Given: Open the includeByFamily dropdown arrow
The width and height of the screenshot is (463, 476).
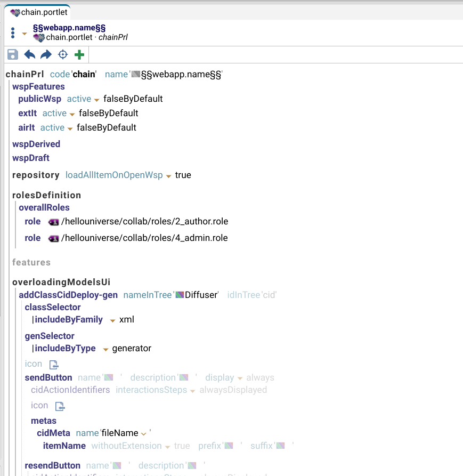Looking at the screenshot, I should (x=112, y=320).
